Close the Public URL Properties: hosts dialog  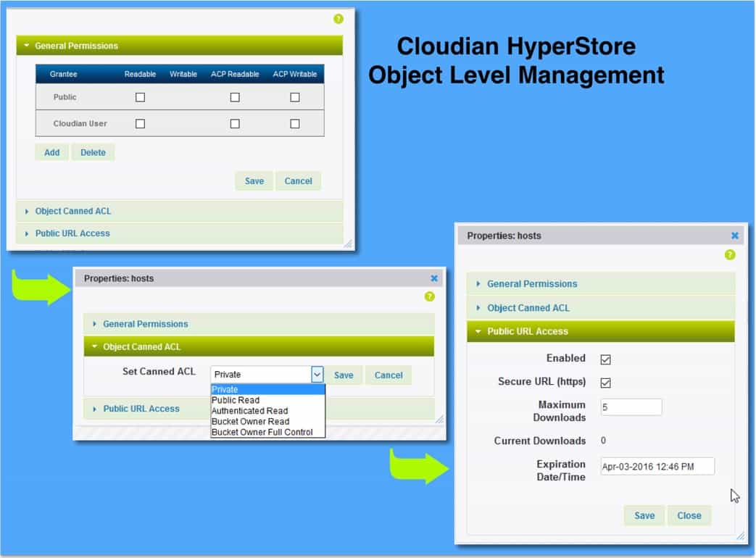coord(735,235)
